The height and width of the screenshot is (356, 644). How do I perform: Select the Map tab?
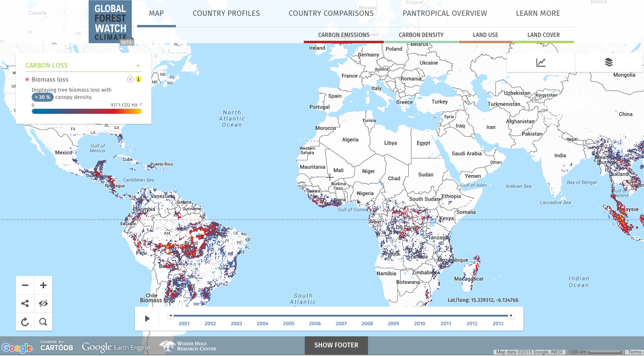point(156,13)
